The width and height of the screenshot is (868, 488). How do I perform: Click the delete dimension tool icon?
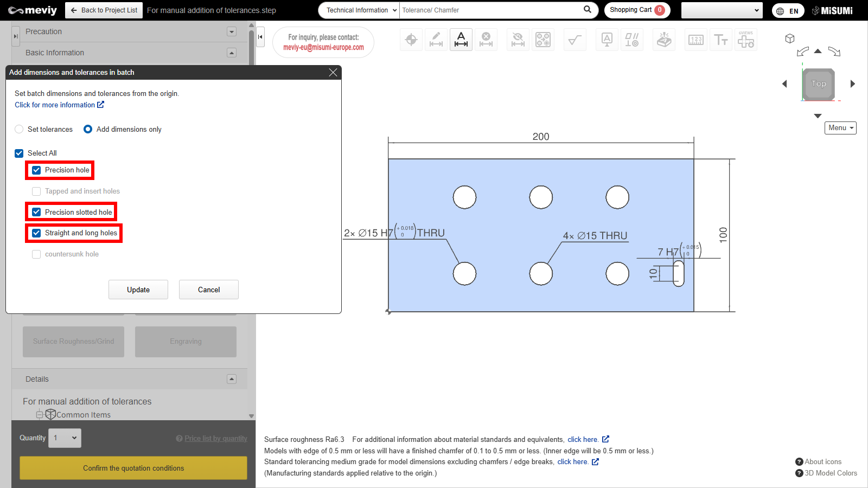pos(486,40)
